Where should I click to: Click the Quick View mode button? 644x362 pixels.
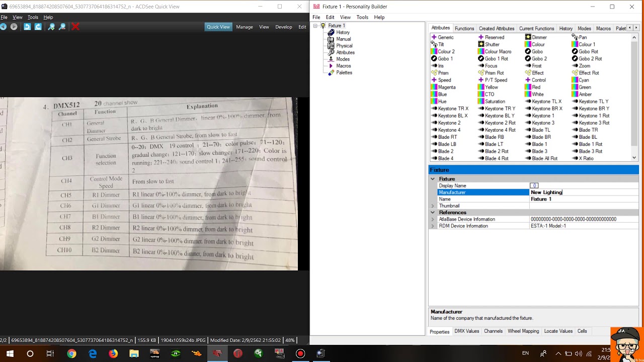[x=218, y=27]
